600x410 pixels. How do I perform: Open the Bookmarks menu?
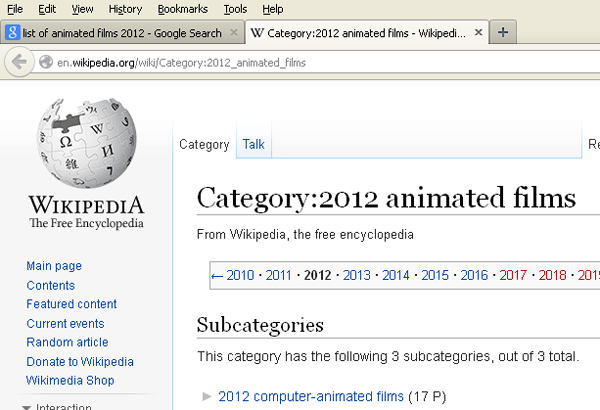(182, 9)
